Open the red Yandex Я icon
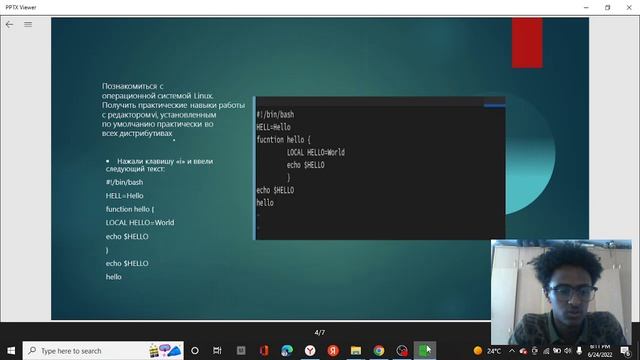The image size is (640, 360). (x=333, y=351)
